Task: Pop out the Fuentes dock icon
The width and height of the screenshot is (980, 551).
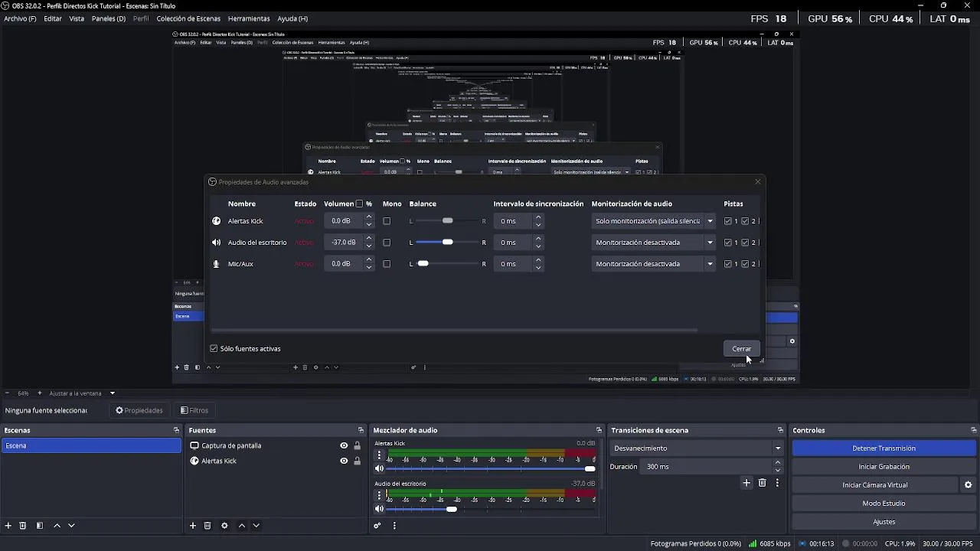Action: 361,430
